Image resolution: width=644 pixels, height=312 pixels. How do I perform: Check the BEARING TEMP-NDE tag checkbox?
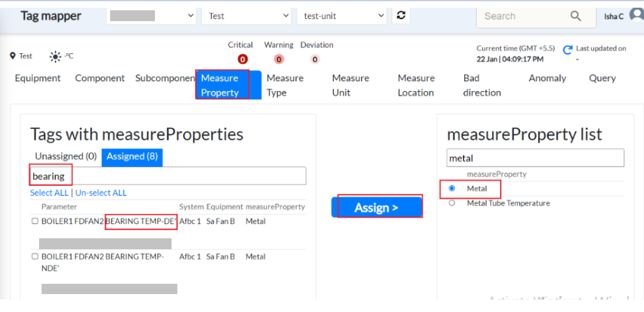[35, 257]
